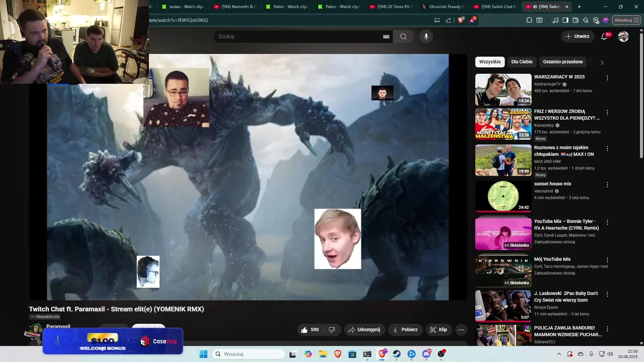
Task: Open the WARSZAWIACY W 2025 video thumbnail
Action: pyautogui.click(x=503, y=89)
